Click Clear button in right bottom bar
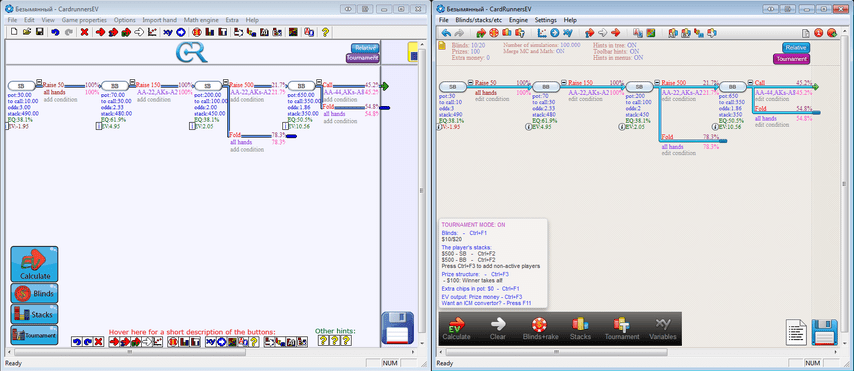The height and width of the screenshot is (371, 854). [498, 329]
